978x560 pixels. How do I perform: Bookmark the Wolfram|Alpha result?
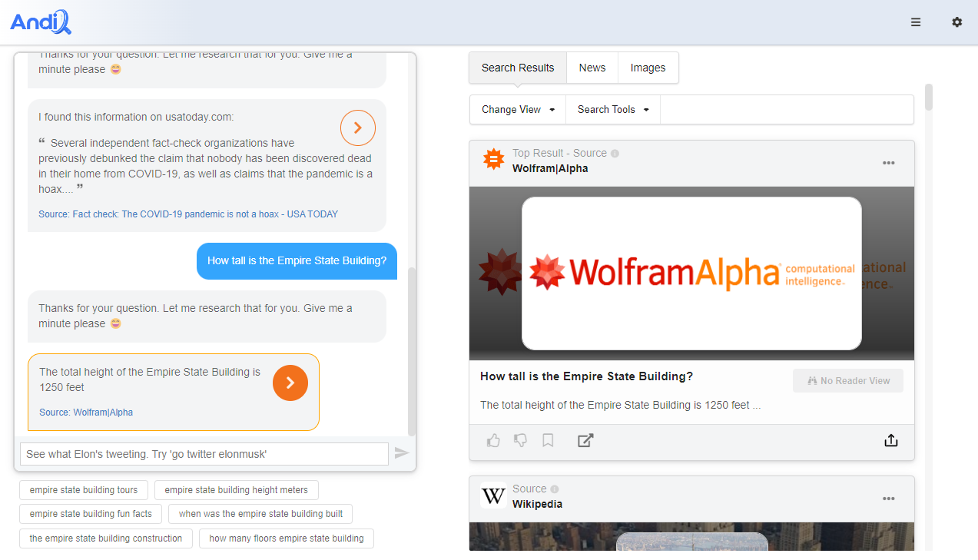tap(548, 440)
